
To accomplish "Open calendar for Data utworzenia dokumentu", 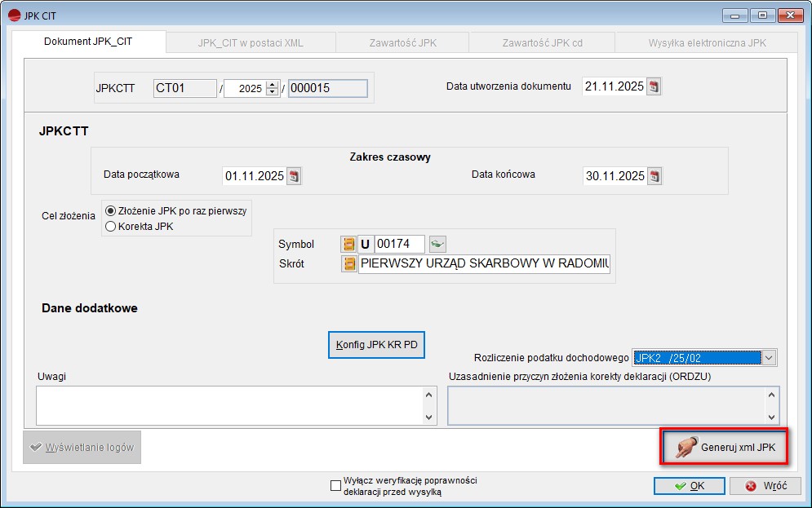I will pos(654,87).
